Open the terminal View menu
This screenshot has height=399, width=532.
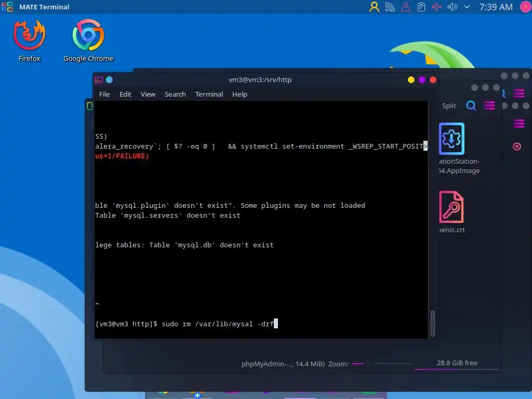[x=148, y=95]
